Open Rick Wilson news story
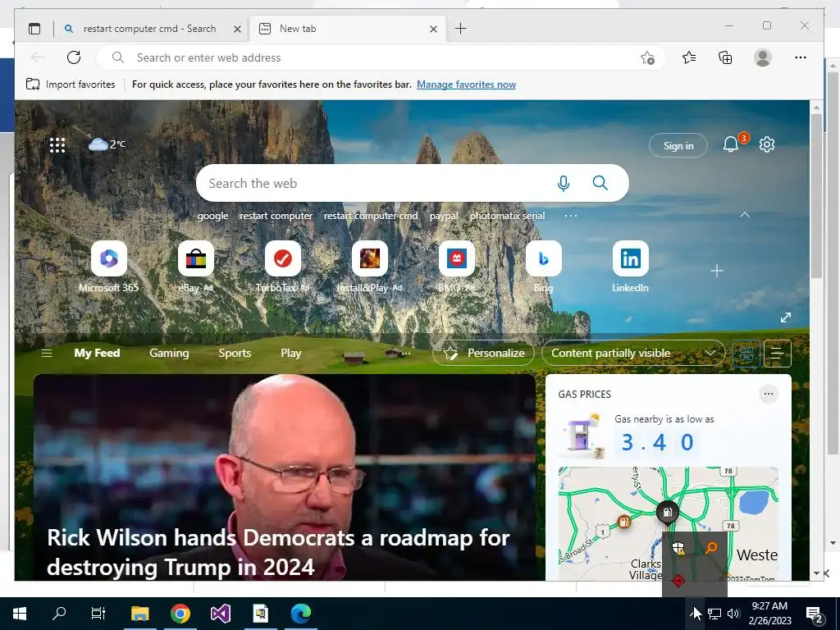This screenshot has height=630, width=840. (x=285, y=477)
